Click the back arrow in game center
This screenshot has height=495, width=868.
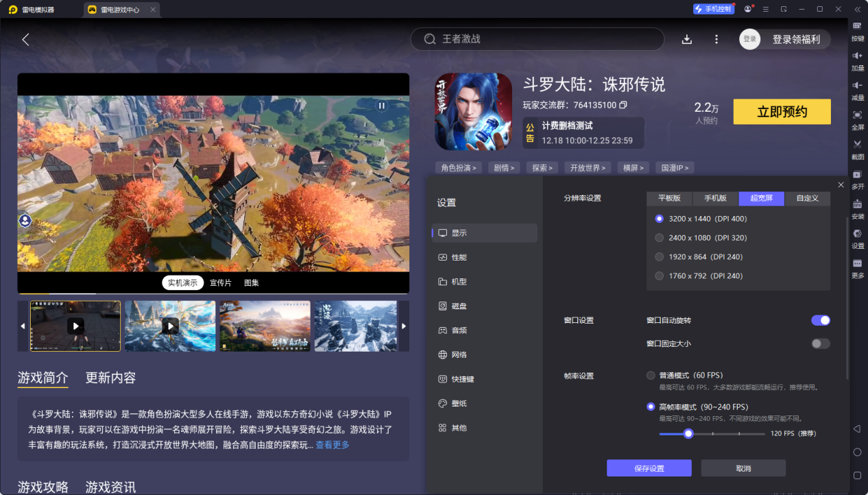point(26,40)
